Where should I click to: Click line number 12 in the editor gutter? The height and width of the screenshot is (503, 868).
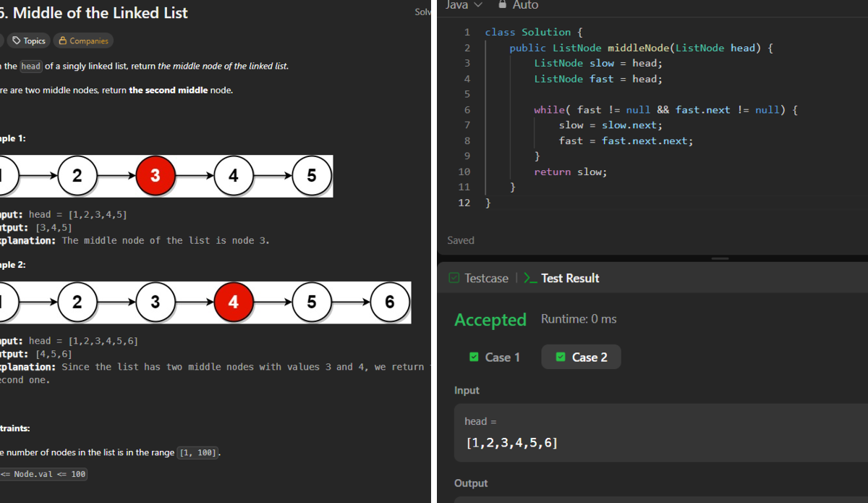pos(464,203)
